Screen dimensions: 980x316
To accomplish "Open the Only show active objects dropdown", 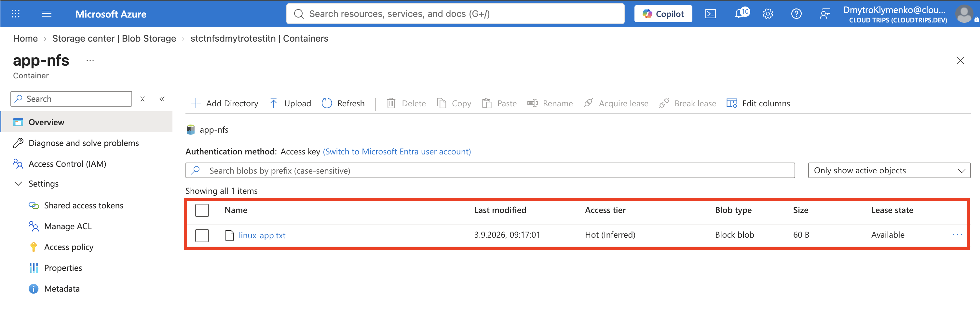I will tap(889, 171).
